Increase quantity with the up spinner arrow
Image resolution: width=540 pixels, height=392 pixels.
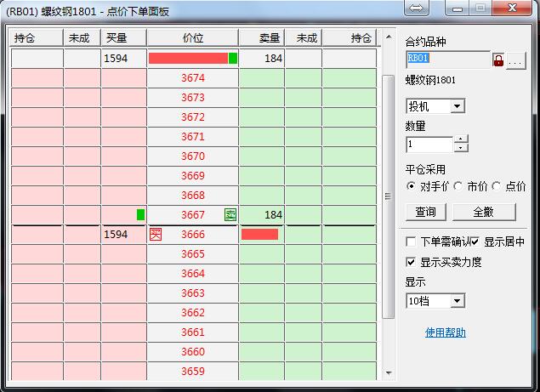[461, 139]
